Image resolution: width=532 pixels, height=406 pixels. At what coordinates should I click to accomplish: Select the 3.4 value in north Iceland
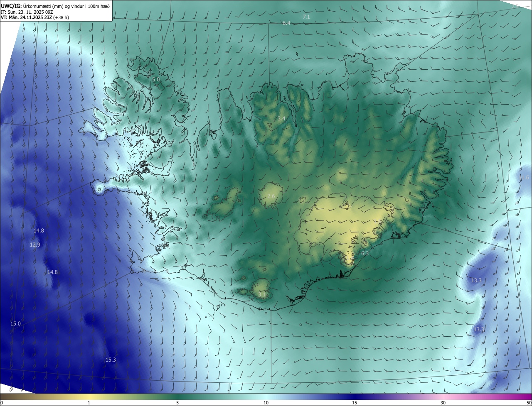click(281, 119)
